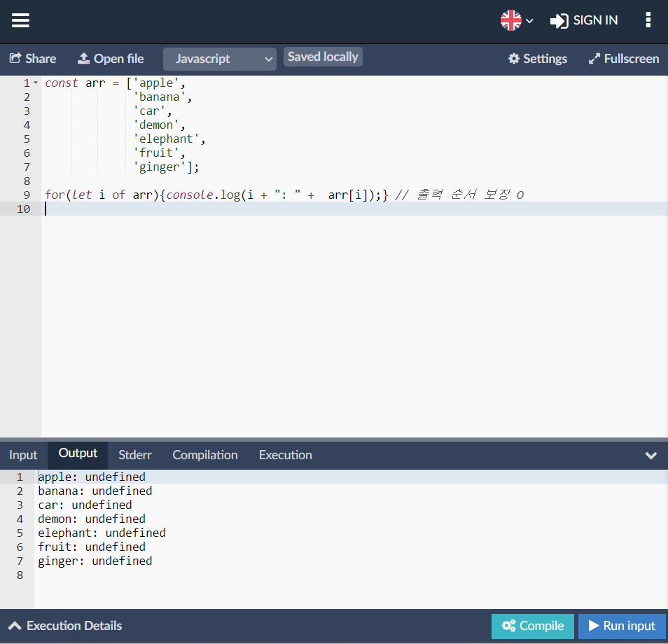Click output line 'fruit: undefined'
This screenshot has height=644, width=668.
[x=92, y=547]
